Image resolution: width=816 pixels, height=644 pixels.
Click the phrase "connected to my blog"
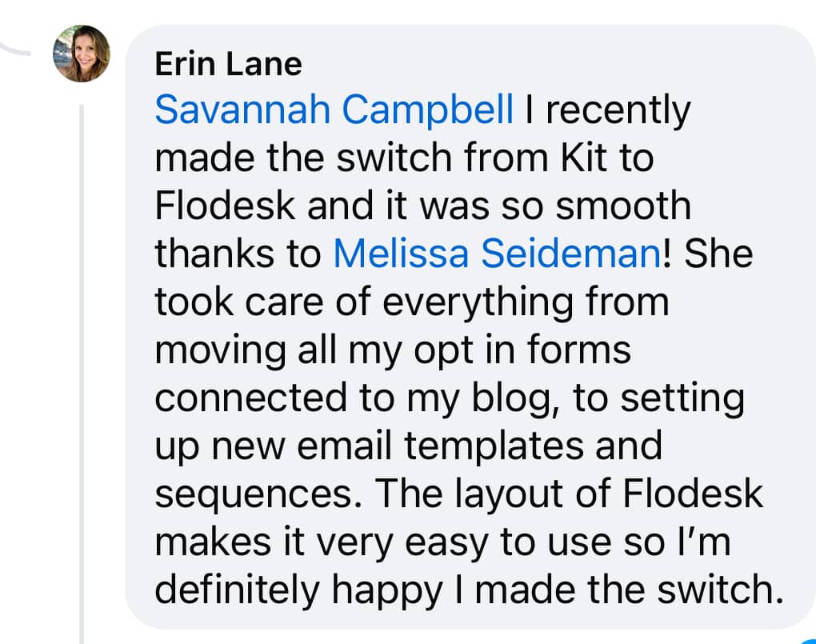point(352,398)
